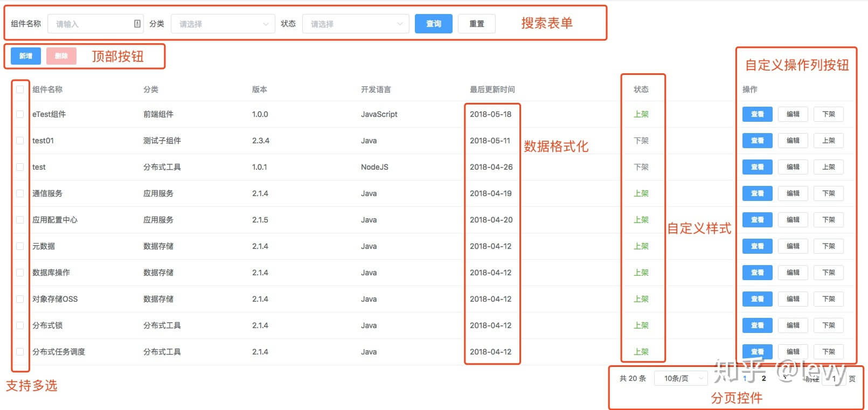
Task: Click the 重置 reset button
Action: (477, 24)
